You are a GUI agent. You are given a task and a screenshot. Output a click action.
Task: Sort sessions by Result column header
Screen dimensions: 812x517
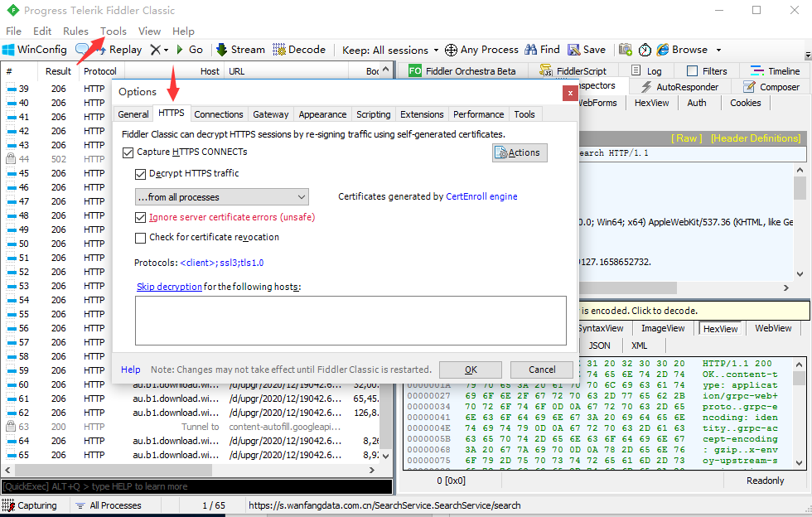point(58,71)
